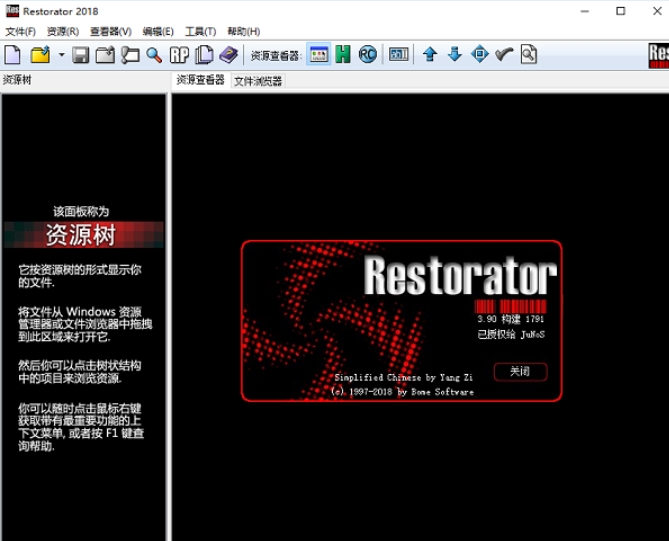Open the Find magnifier tool
The width and height of the screenshot is (669, 541).
pos(154,55)
